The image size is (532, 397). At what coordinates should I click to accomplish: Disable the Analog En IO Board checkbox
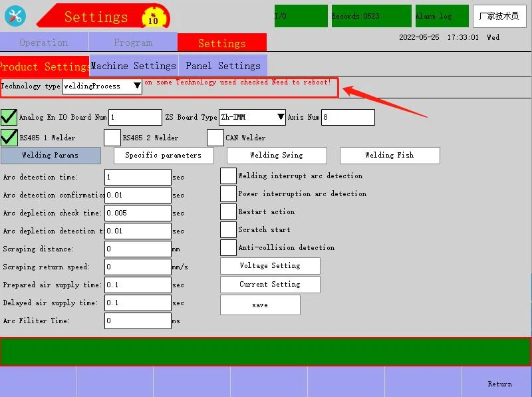(x=9, y=117)
